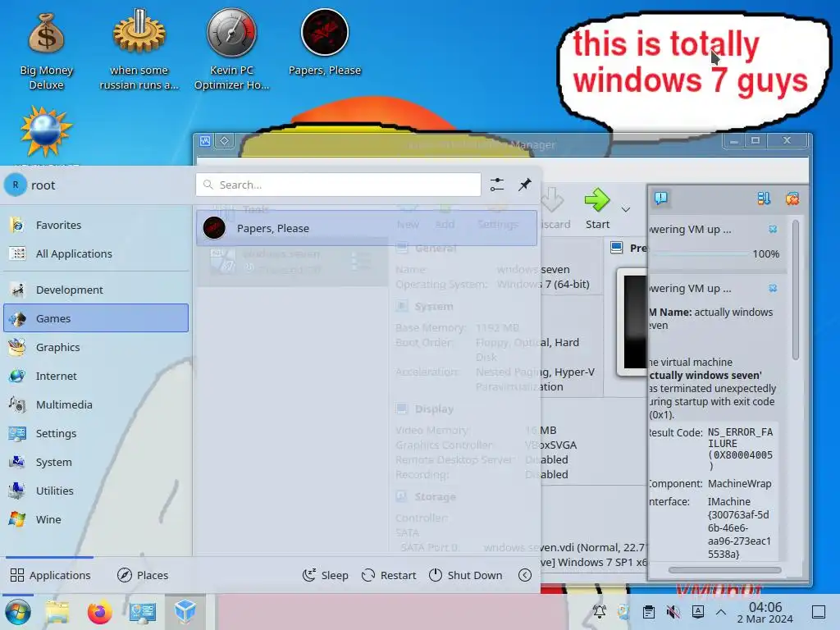Open the Settings category
The width and height of the screenshot is (840, 630).
[x=97, y=433]
